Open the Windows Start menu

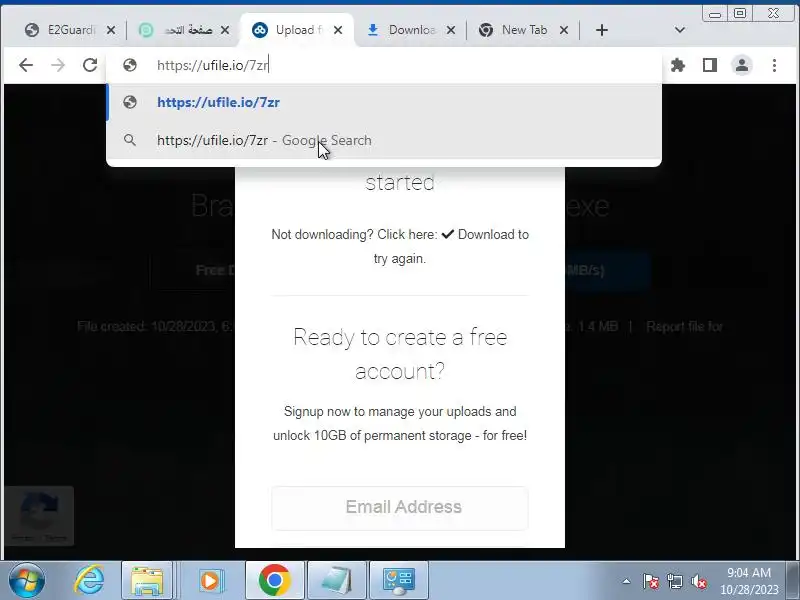[x=27, y=581]
